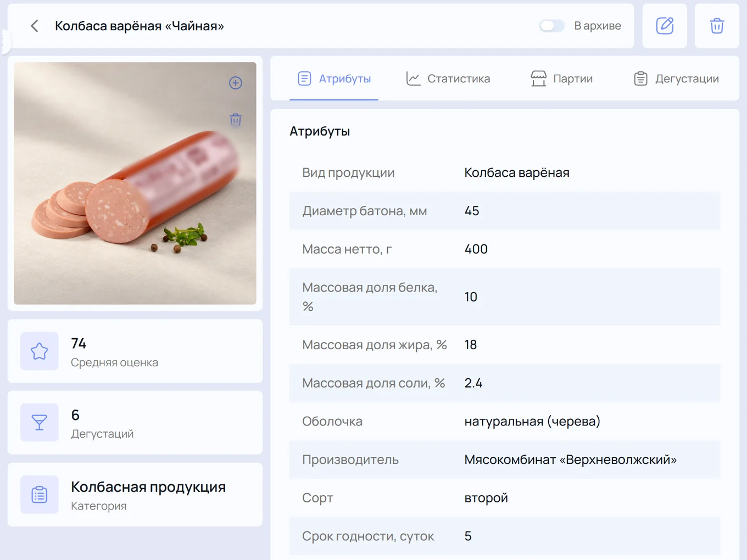Click the goblet icon beside Дегустаций
Image resolution: width=747 pixels, height=560 pixels.
40,423
